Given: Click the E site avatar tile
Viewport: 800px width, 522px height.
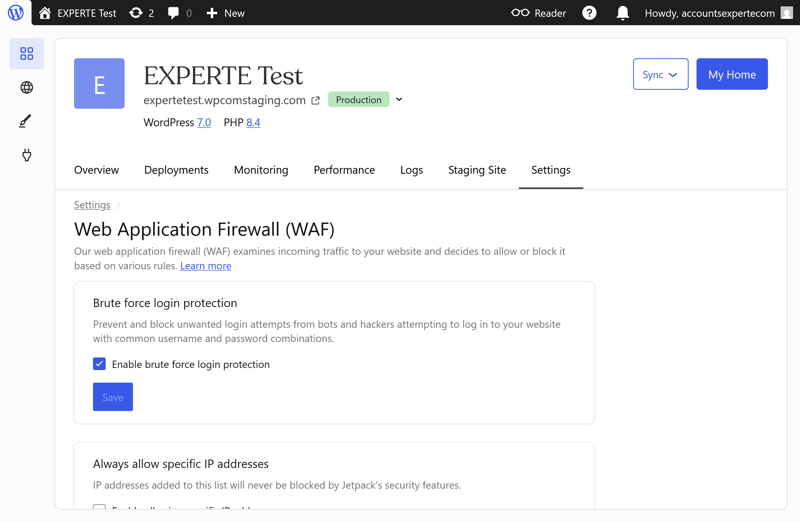Looking at the screenshot, I should (x=99, y=83).
